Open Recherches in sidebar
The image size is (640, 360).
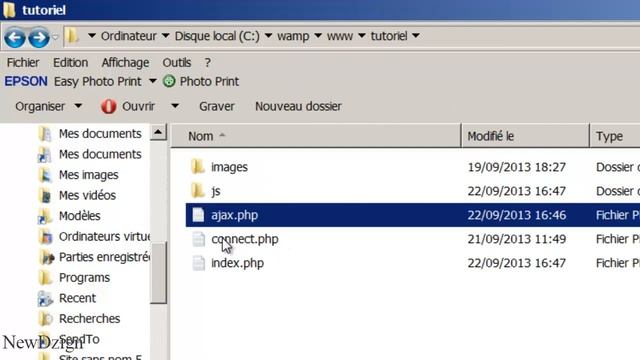(89, 318)
